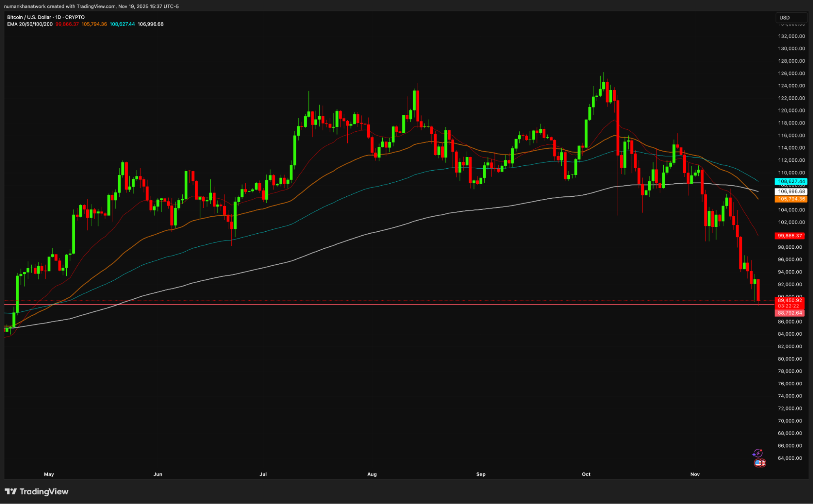Click the white EMA label 106,996.68

tap(791, 191)
